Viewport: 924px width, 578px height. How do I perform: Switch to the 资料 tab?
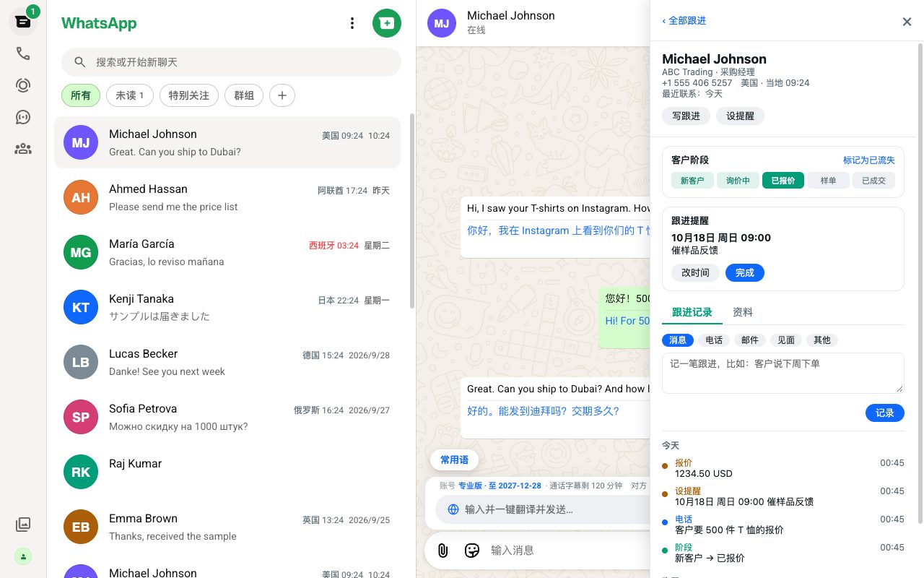(x=743, y=312)
